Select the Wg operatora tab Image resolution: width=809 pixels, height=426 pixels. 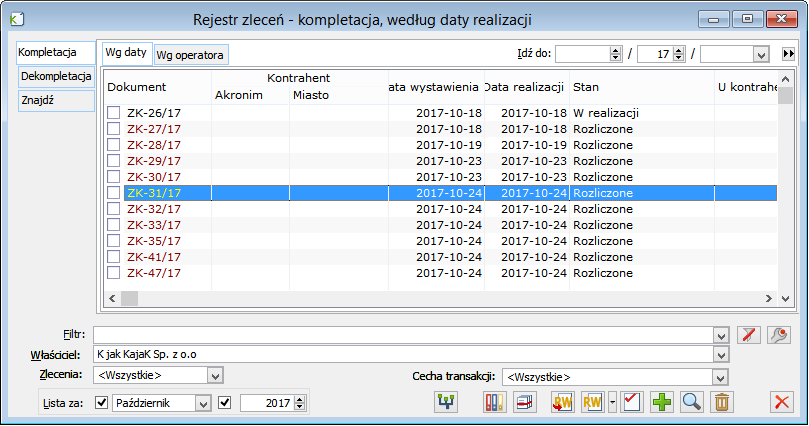tap(191, 55)
